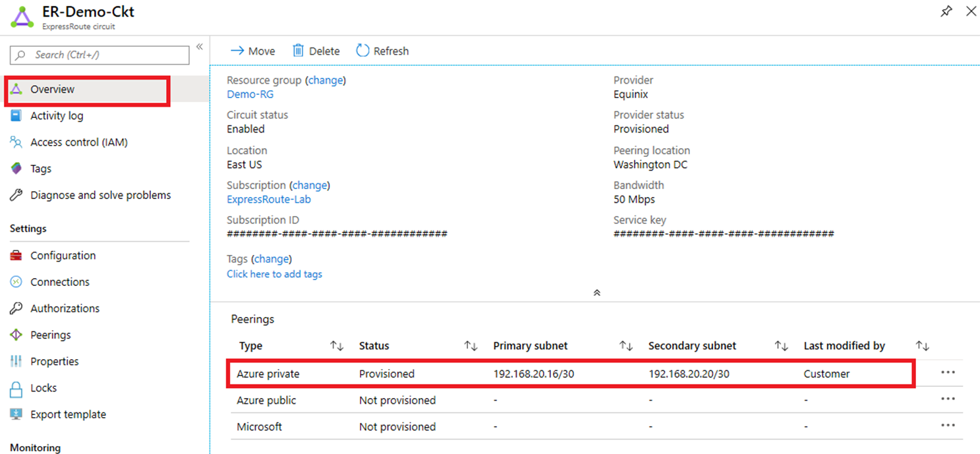
Task: Open Diagnose and solve problems
Action: 101,195
